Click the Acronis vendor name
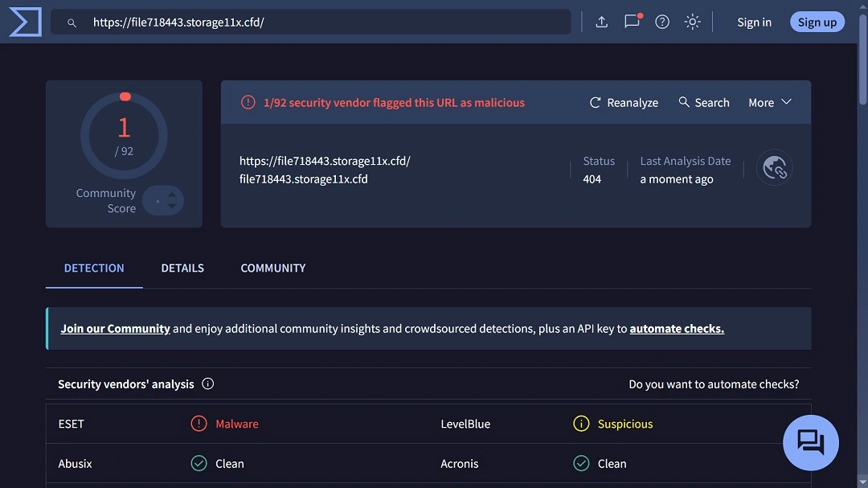The image size is (868, 488). click(x=460, y=464)
